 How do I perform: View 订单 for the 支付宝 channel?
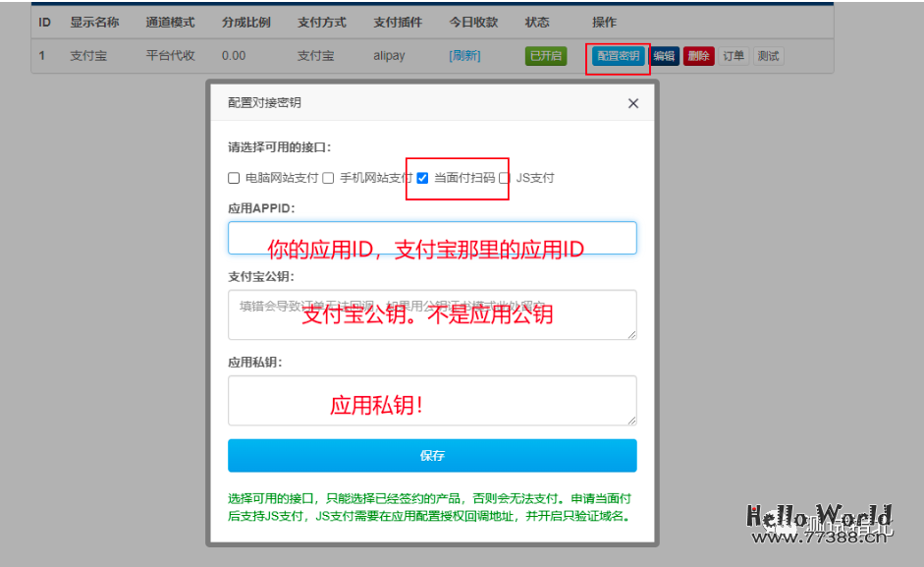coord(734,56)
